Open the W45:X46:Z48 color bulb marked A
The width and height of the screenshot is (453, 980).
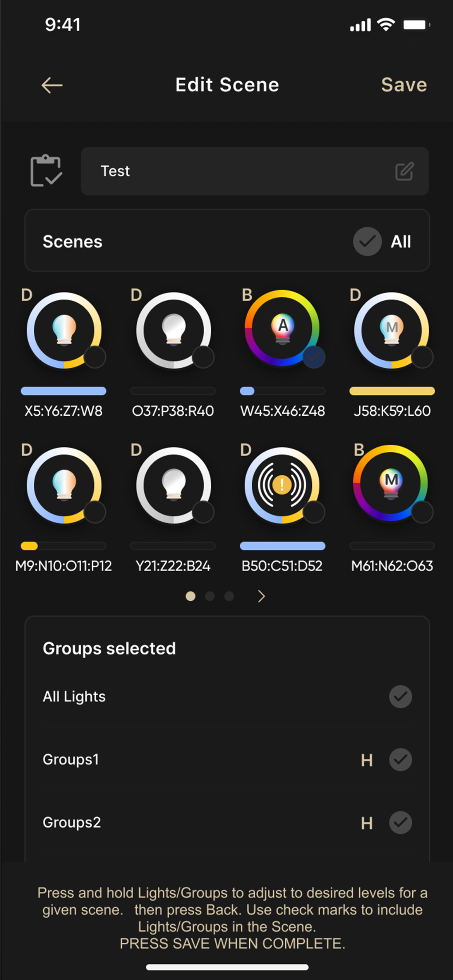[282, 328]
